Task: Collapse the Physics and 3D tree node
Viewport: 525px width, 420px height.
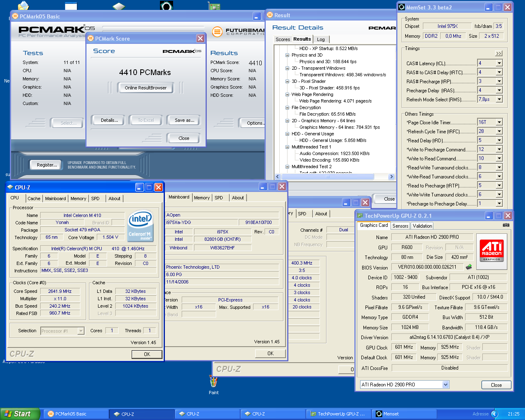Action: (x=288, y=55)
